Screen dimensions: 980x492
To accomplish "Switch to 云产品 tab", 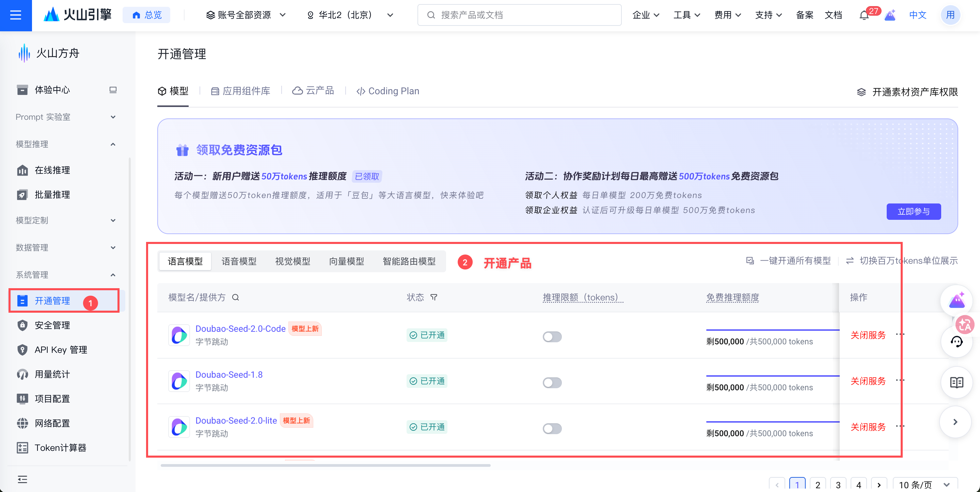I will [x=313, y=91].
